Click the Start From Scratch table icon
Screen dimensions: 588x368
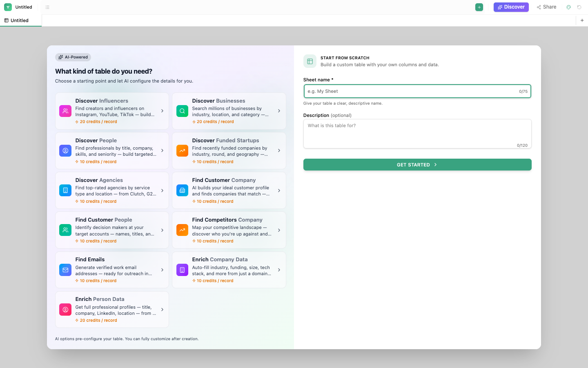click(x=310, y=61)
